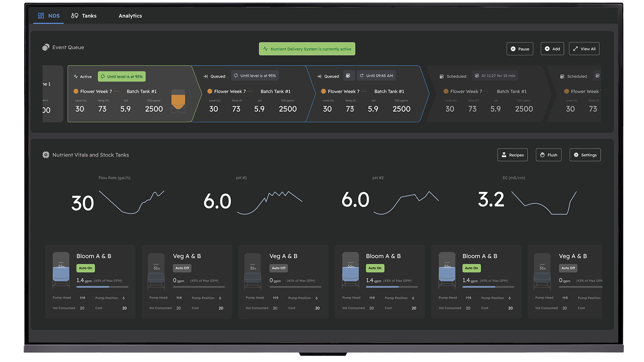Click the NDS tab grid icon

click(x=41, y=16)
